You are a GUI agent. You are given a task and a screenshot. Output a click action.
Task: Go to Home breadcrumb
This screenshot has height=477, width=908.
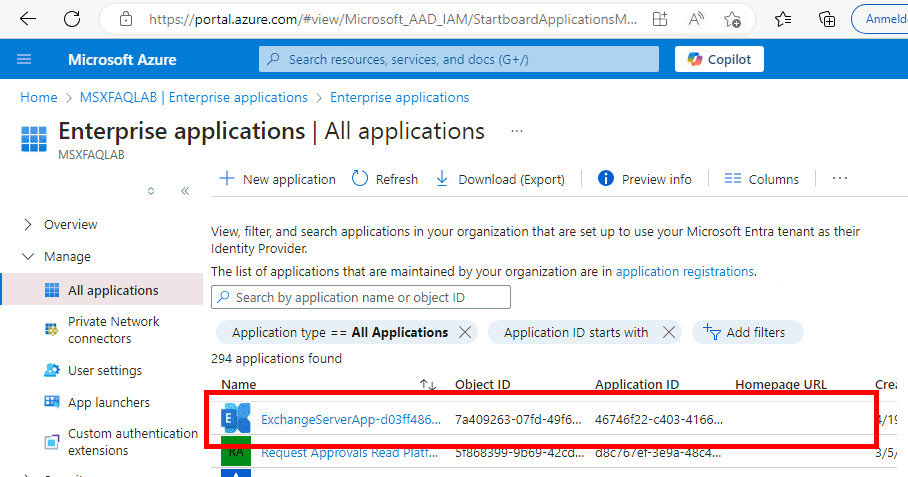pos(39,97)
